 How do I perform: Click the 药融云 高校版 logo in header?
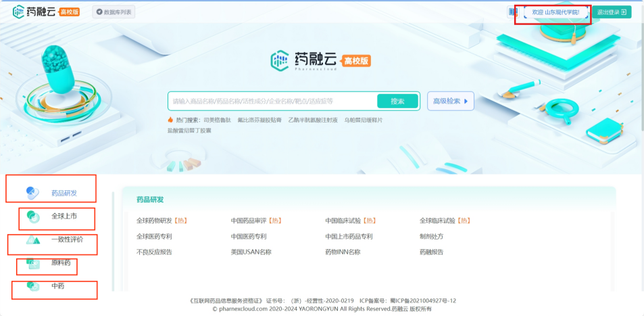46,12
